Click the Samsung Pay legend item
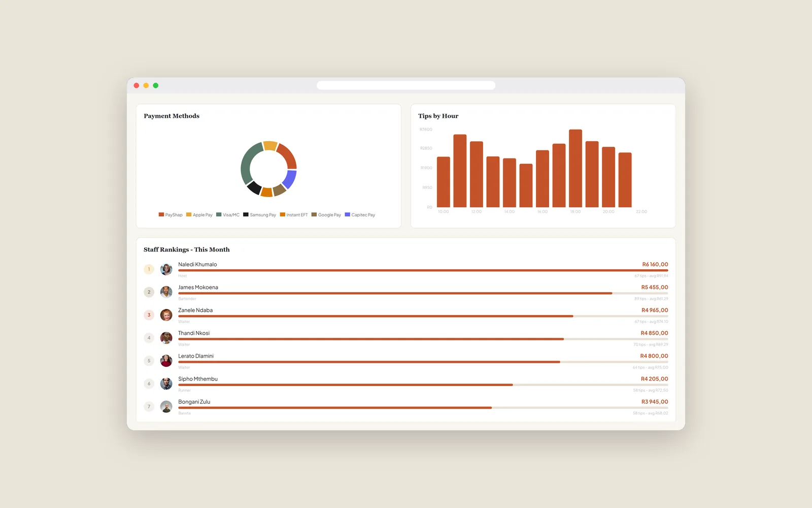812x508 pixels. pyautogui.click(x=260, y=215)
